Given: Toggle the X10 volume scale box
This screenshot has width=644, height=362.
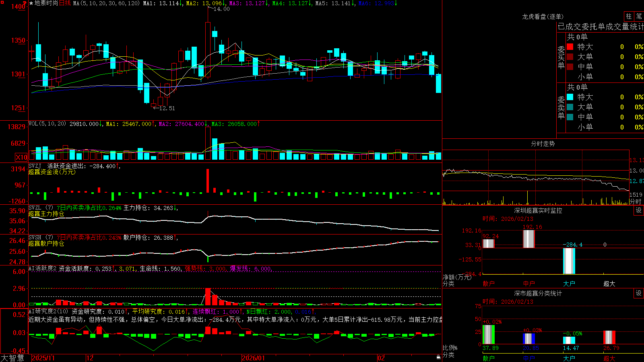Looking at the screenshot, I should (x=21, y=157).
